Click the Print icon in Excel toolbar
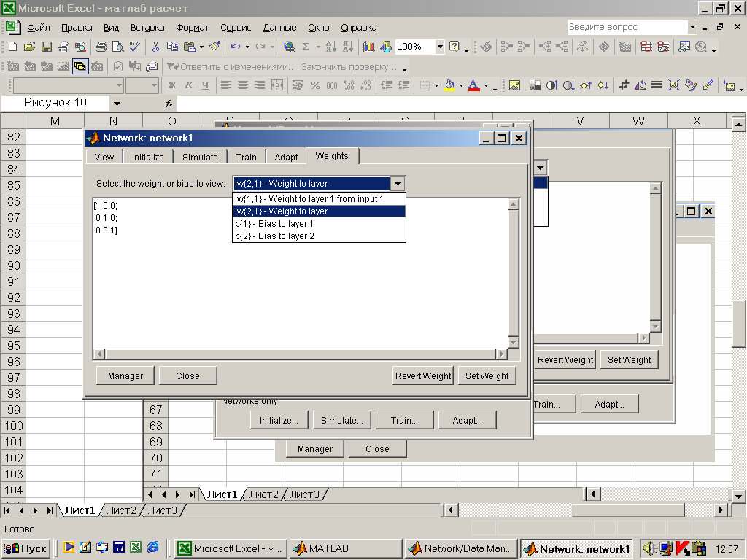Viewport: 747px width, 560px height. [101, 46]
